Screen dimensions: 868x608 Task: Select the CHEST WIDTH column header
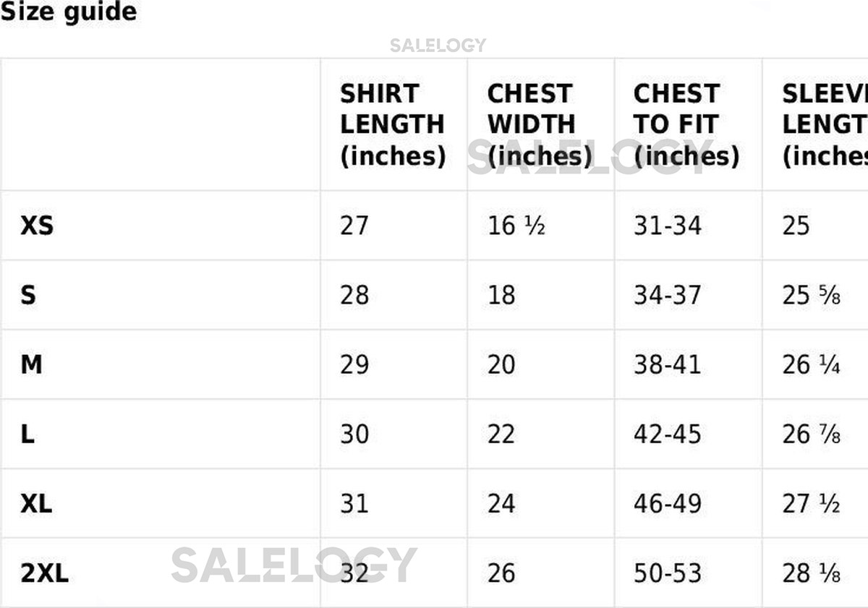(x=539, y=125)
